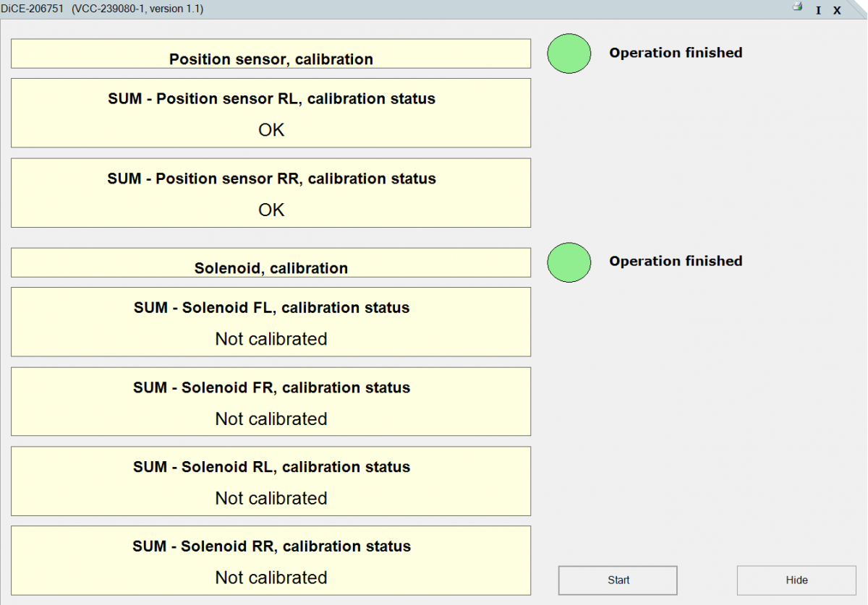Click the I info icon in title bar
Image resolution: width=868 pixels, height=605 pixels.
pos(818,10)
